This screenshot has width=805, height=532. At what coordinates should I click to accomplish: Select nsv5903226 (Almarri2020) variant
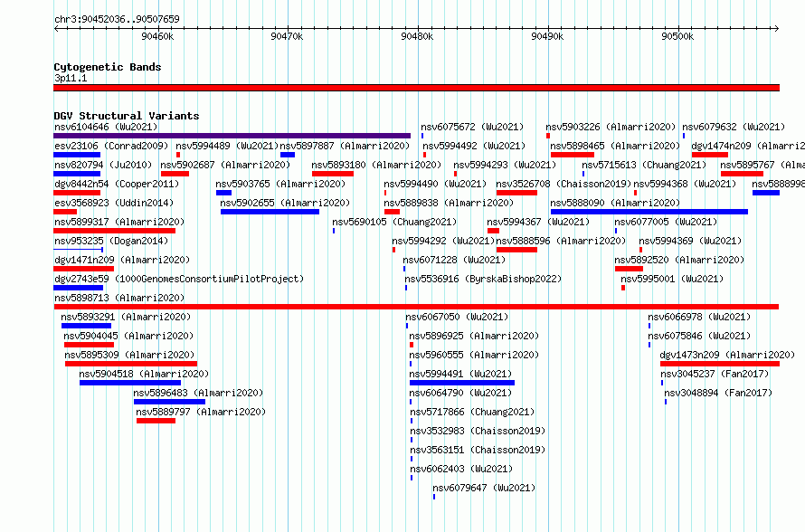pos(611,127)
